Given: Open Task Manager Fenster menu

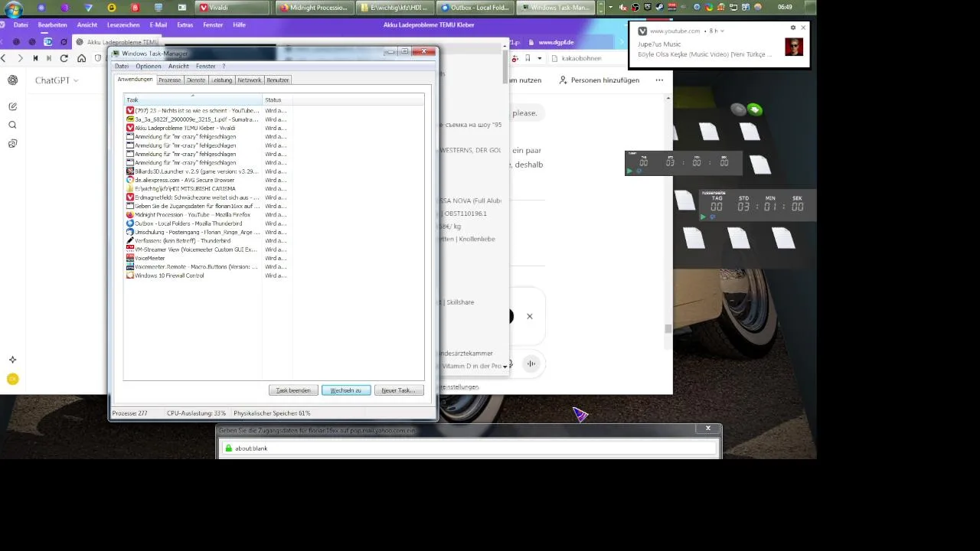Looking at the screenshot, I should [205, 67].
